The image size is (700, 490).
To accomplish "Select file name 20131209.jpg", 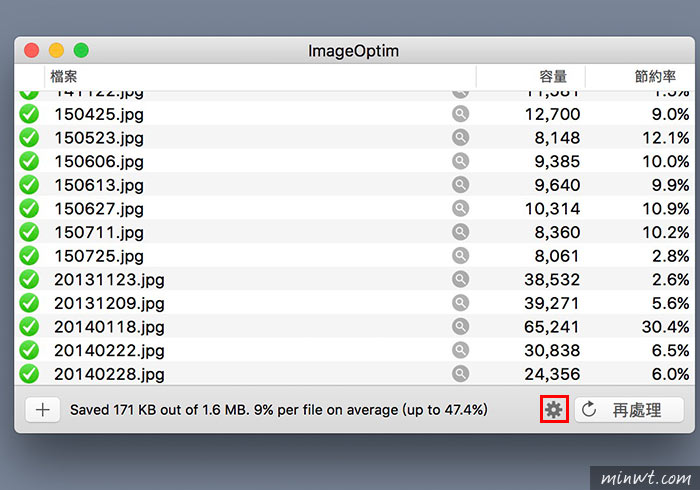I will 109,304.
